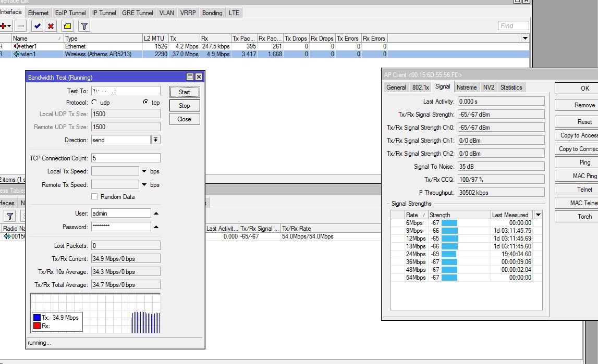Screen dimensions: 598x364
Task: Click the 37.0 Mbps Tx cell of wlan1
Action: coord(184,54)
